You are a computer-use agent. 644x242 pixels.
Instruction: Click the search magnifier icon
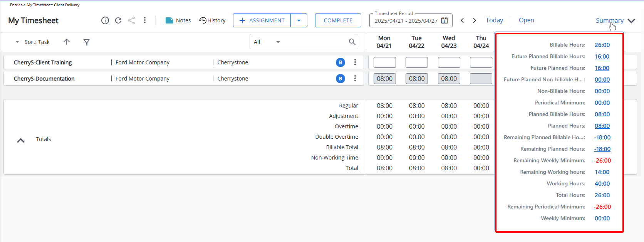[352, 42]
